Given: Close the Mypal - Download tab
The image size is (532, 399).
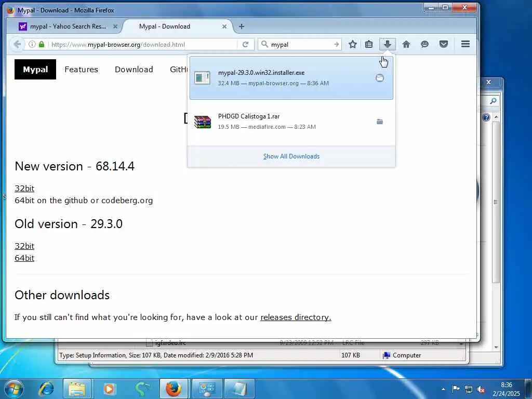Looking at the screenshot, I should (224, 26).
